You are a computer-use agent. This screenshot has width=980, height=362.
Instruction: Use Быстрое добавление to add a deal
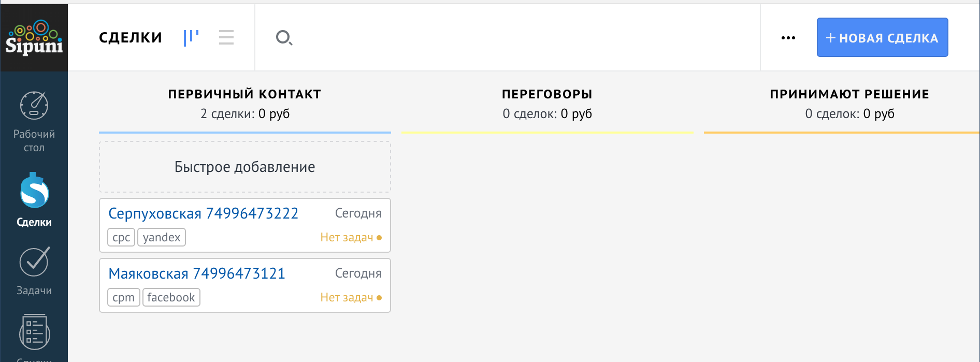244,167
